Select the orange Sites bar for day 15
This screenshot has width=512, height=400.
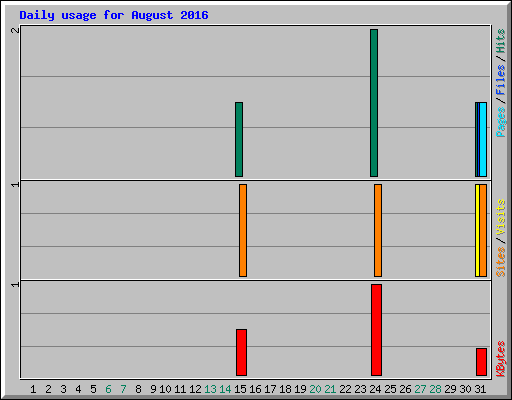243,230
